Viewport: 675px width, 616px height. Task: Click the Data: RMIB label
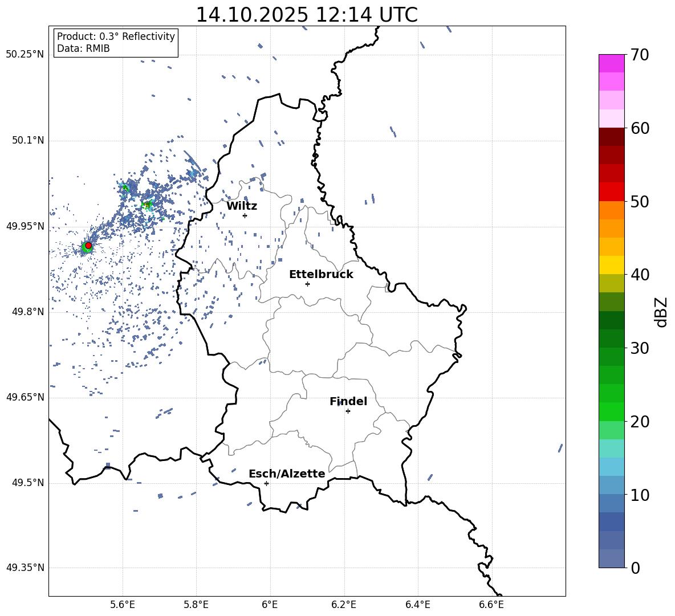[x=83, y=48]
